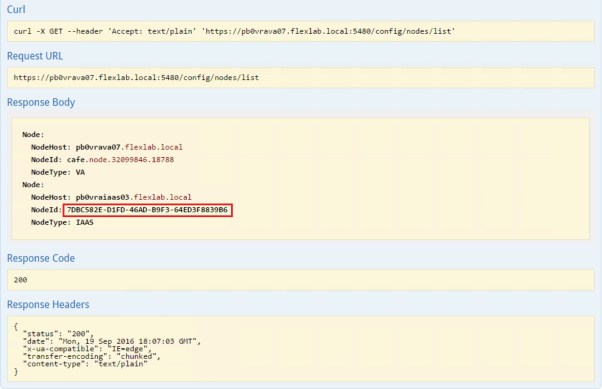Screen dimensions: 602x389
Task: Click the second 'Node:' line in response
Action: tap(33, 184)
